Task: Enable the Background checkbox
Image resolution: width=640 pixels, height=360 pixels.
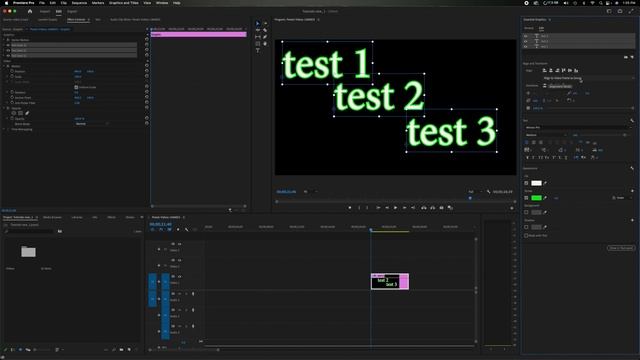Action: point(526,212)
